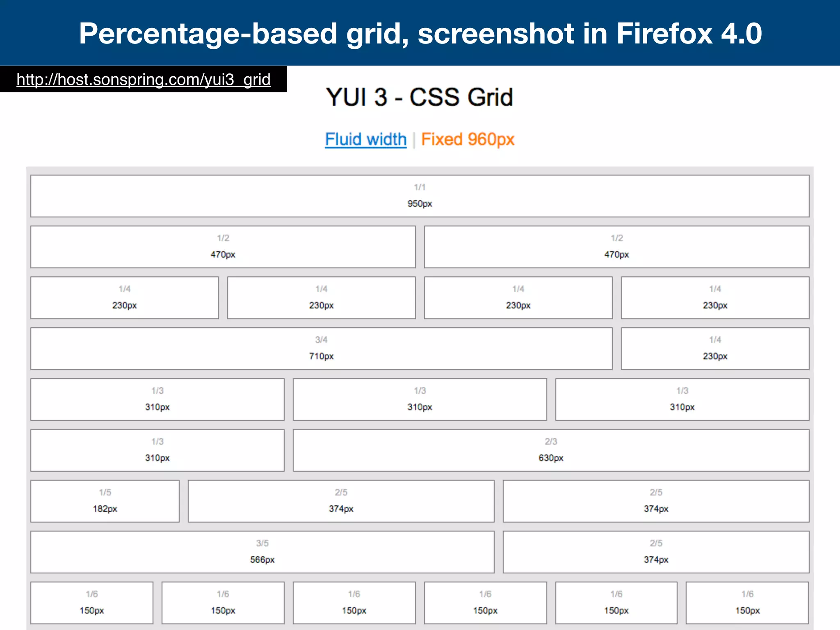Image resolution: width=840 pixels, height=630 pixels.
Task: Click the Fluid width link
Action: tap(366, 139)
